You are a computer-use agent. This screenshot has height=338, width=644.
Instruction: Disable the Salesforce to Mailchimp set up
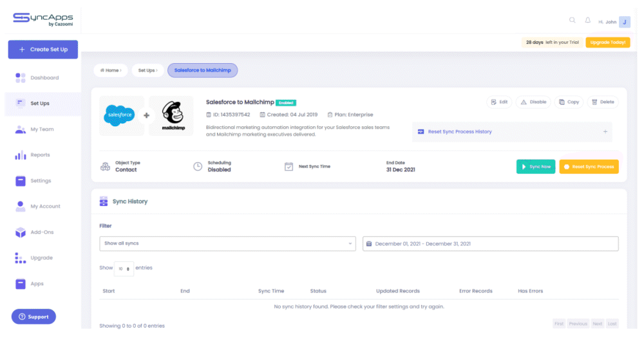[533, 102]
